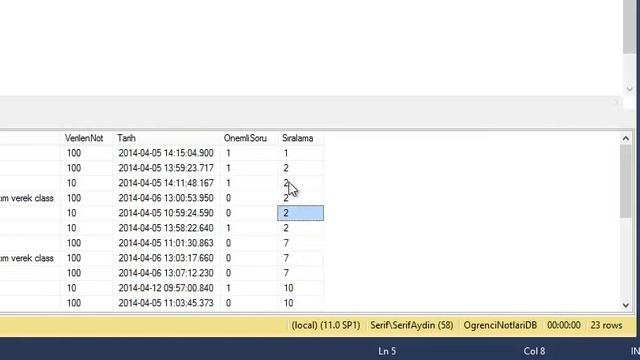Screen dimensions: 640x360
Task: Click the 00:00:00 elapsed time status
Action: 564,326
